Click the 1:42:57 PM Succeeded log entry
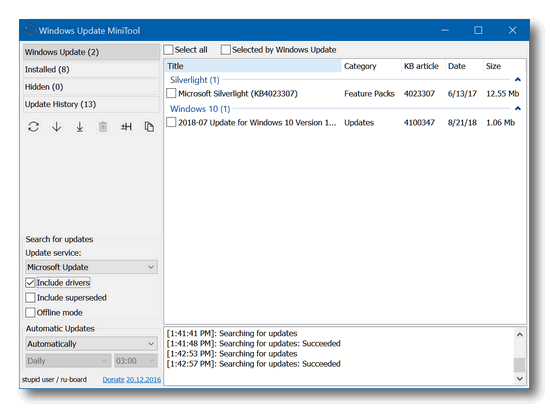550x409 pixels. (253, 364)
